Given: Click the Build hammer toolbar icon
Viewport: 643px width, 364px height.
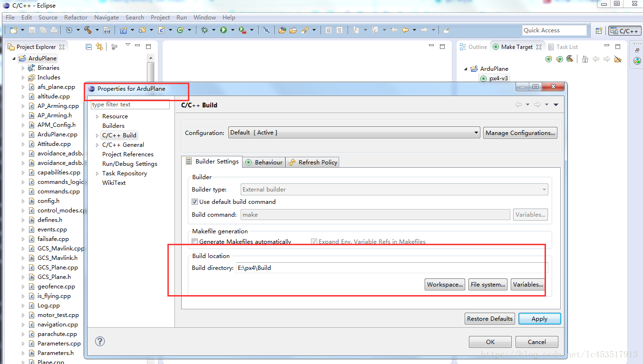Looking at the screenshot, I should click(88, 30).
